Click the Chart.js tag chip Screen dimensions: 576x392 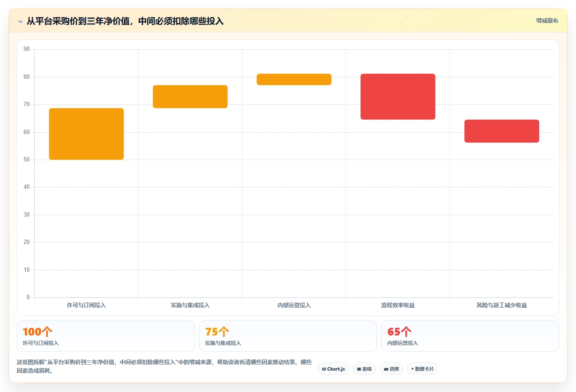tap(333, 369)
